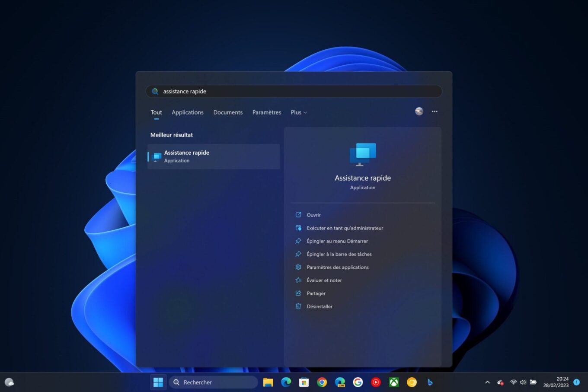This screenshot has height=392, width=588.
Task: Open the three-dot options menu
Action: tap(435, 112)
